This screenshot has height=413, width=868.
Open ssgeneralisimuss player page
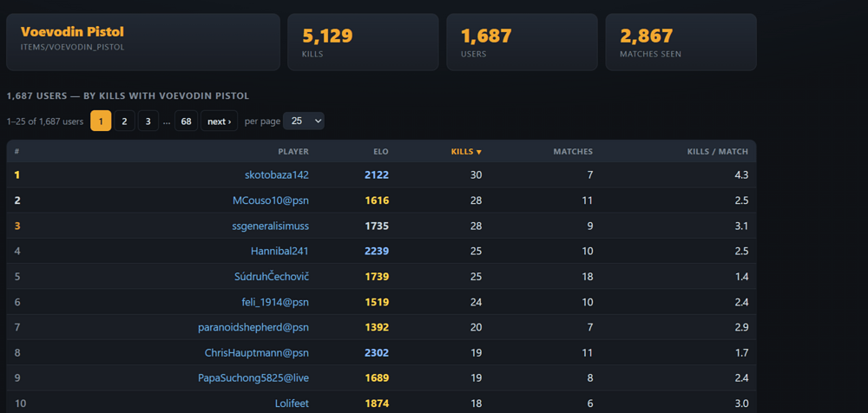[x=271, y=226]
